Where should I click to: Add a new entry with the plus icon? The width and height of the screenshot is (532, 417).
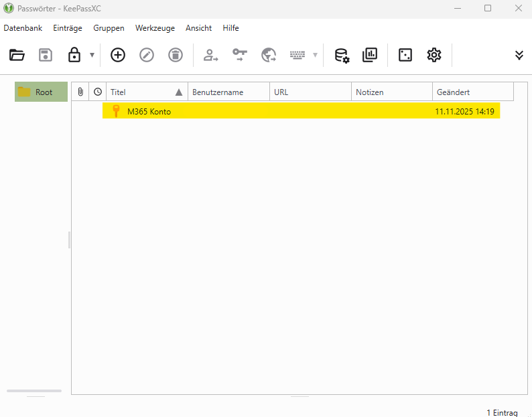tap(118, 55)
